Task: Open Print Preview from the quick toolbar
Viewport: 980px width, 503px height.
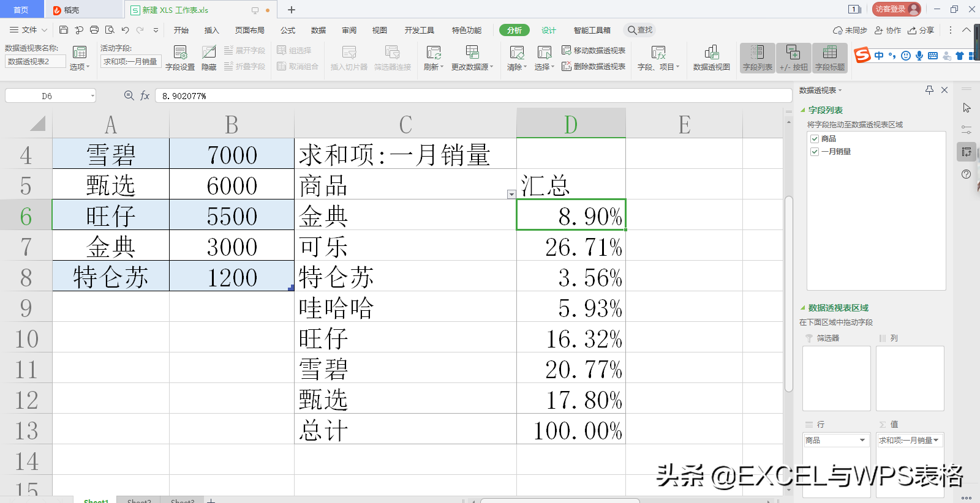Action: 110,30
